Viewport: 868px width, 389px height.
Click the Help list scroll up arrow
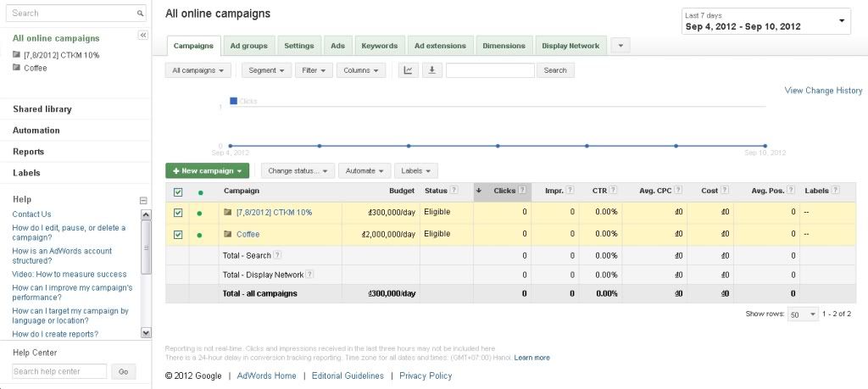[x=146, y=214]
